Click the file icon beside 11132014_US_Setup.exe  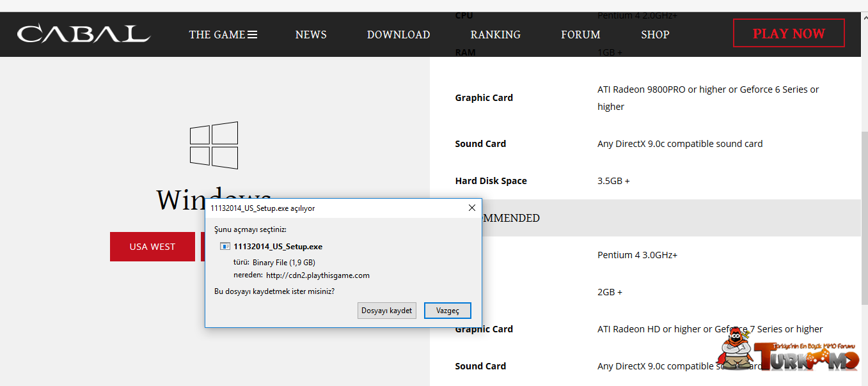(x=225, y=246)
